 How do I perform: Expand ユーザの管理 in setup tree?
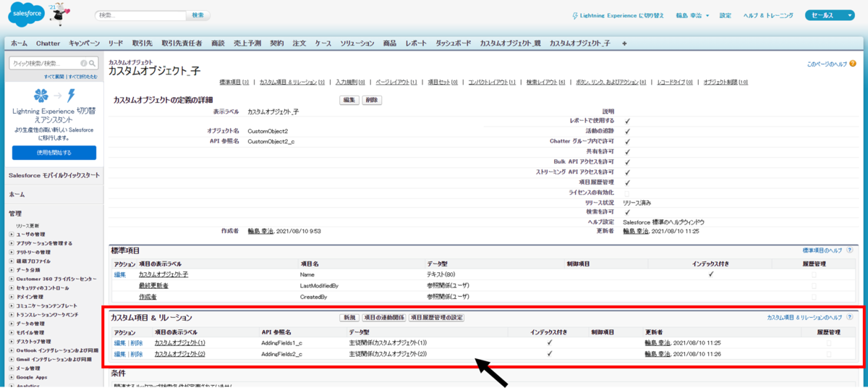pos(11,234)
